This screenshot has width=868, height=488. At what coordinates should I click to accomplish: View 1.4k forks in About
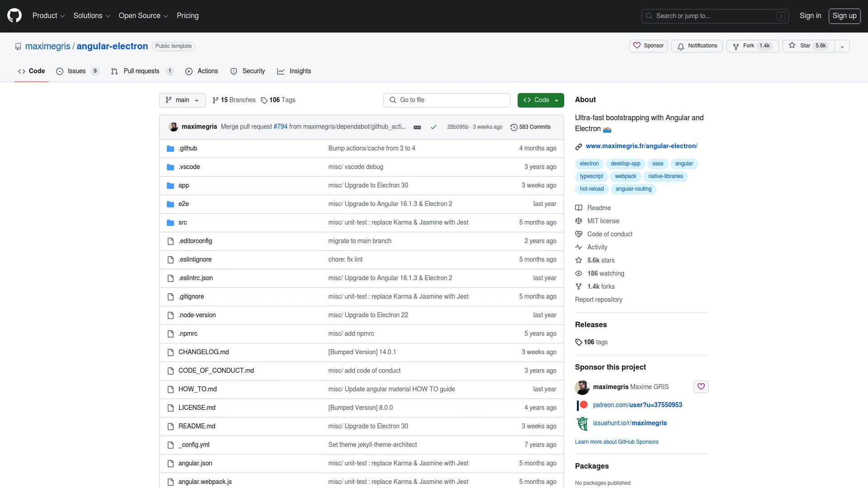[x=595, y=287]
